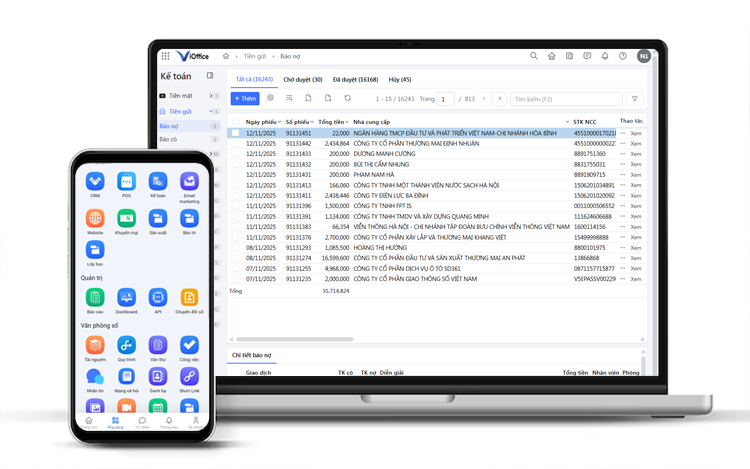Click the Tìm kiếm (F2) search field
750x469 pixels.
tap(566, 99)
